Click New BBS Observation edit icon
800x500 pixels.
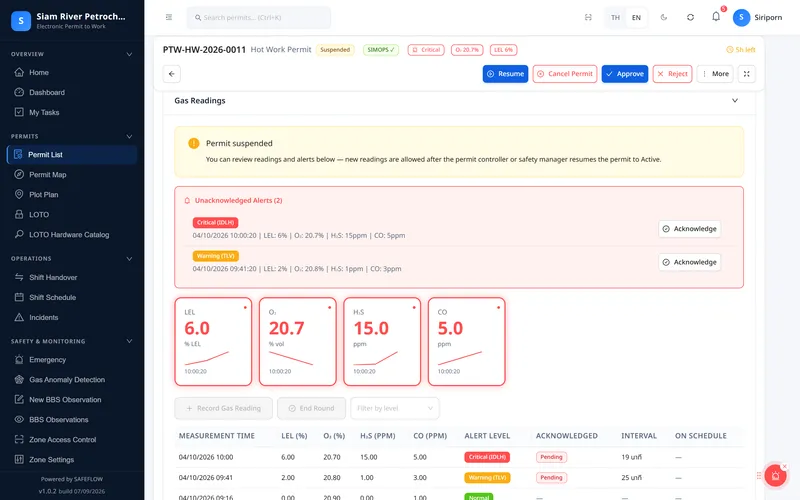(x=19, y=399)
